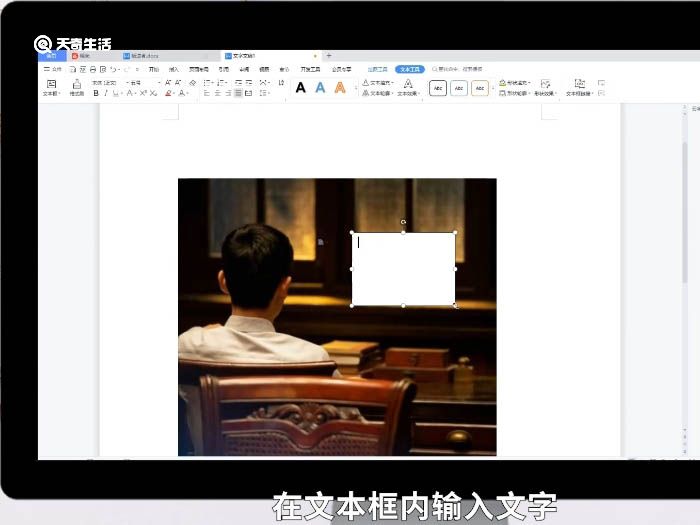Click the print preview icon

103,69
